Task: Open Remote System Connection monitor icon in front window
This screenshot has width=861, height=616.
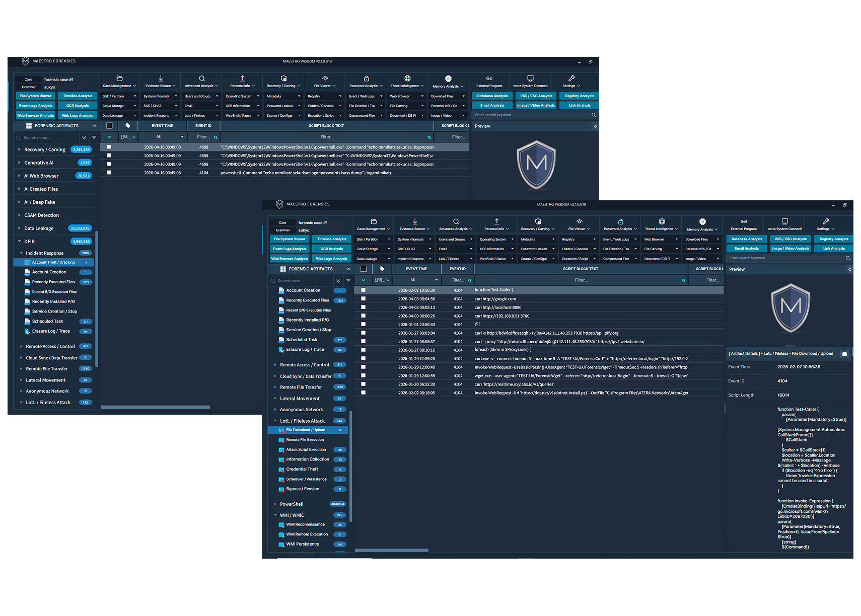Action: pyautogui.click(x=784, y=221)
